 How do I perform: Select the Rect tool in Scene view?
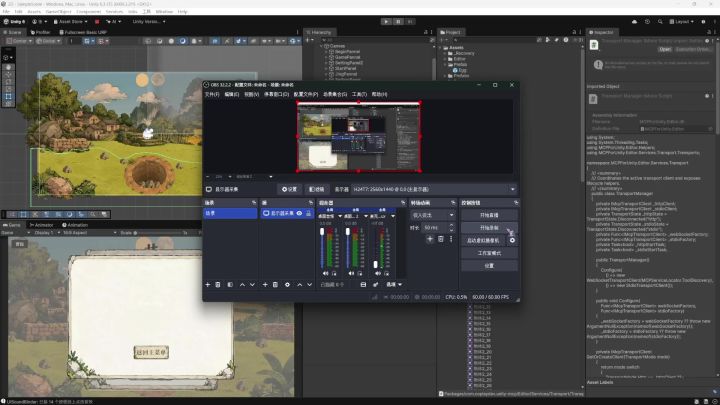point(8,96)
